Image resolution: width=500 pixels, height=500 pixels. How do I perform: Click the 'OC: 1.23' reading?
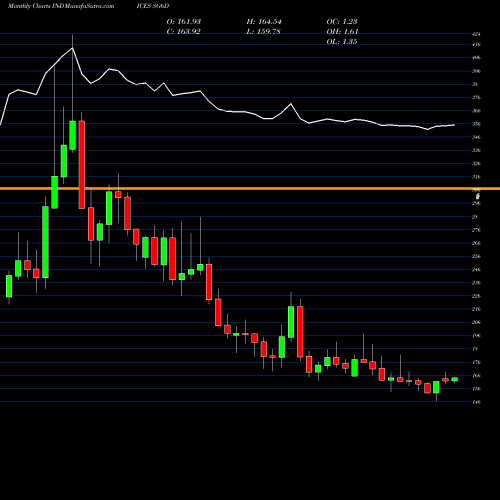click(x=342, y=22)
